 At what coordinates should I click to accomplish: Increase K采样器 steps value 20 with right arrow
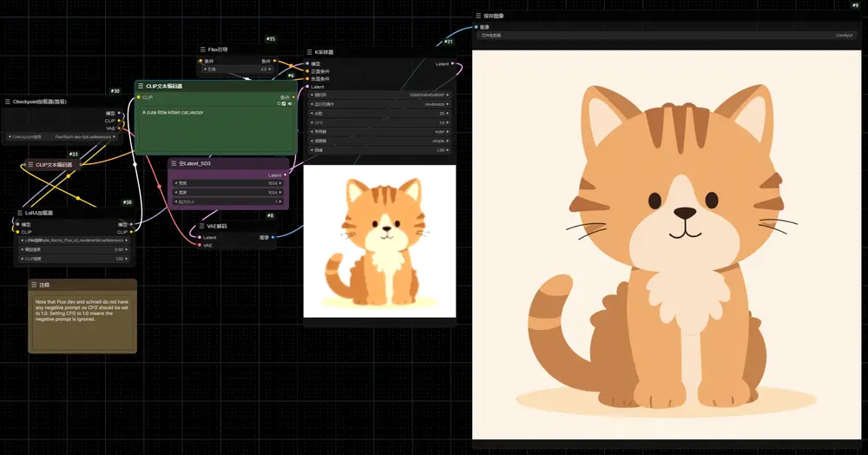tap(447, 114)
